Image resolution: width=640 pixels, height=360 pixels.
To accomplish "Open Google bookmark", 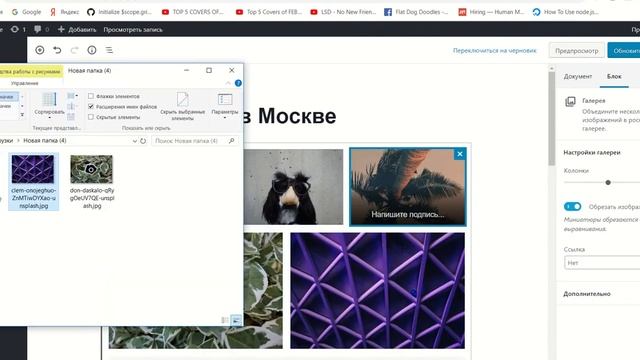I will click(x=27, y=12).
